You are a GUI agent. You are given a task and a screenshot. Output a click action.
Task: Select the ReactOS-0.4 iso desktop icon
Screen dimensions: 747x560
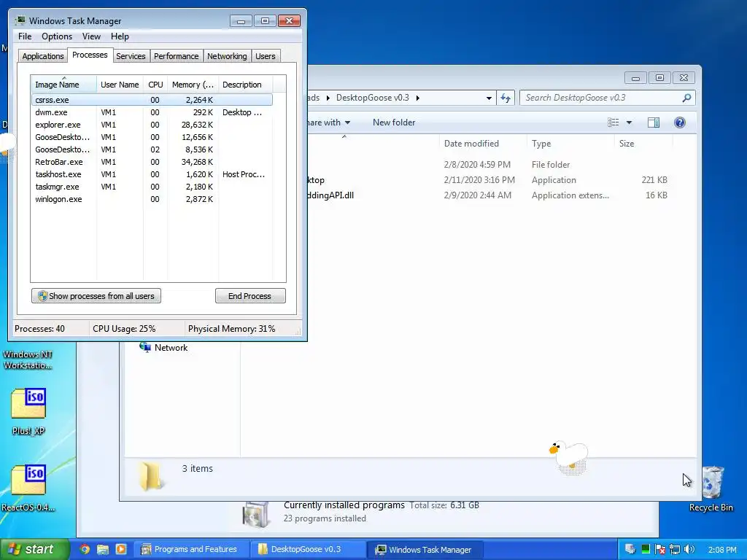coord(28,488)
